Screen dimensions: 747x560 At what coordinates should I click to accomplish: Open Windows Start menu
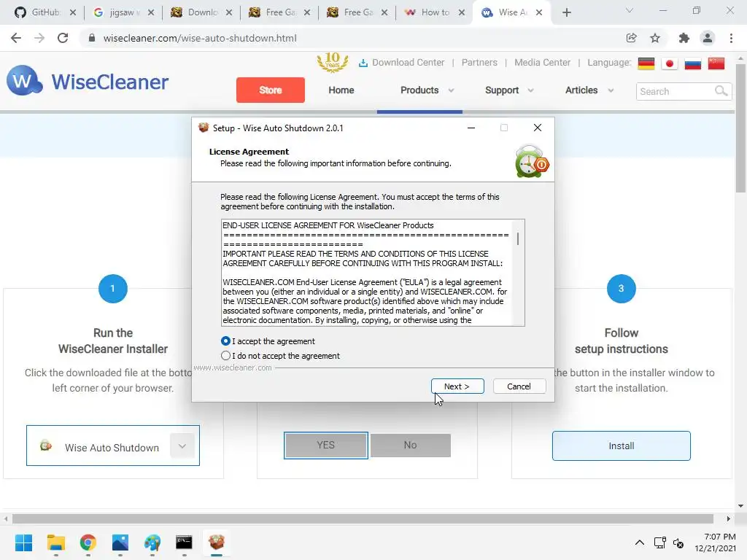tap(23, 542)
